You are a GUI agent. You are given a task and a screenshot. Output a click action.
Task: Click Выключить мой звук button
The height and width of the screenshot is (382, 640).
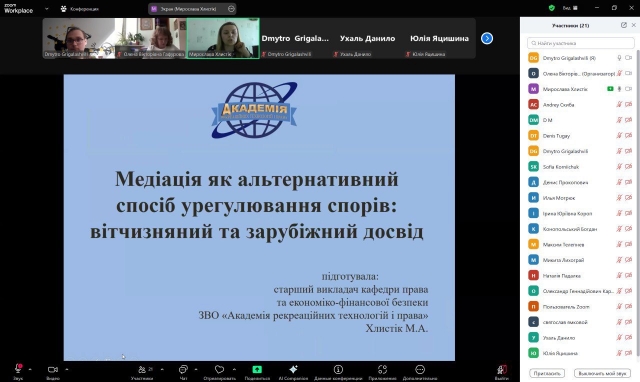click(x=602, y=373)
